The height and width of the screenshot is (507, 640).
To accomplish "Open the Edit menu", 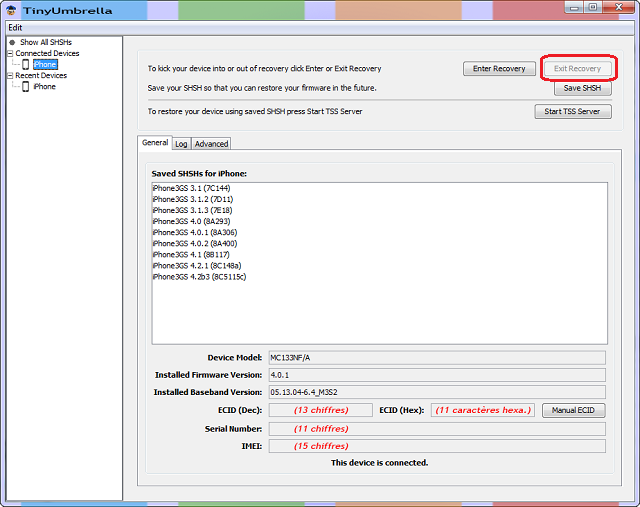I will 15,28.
